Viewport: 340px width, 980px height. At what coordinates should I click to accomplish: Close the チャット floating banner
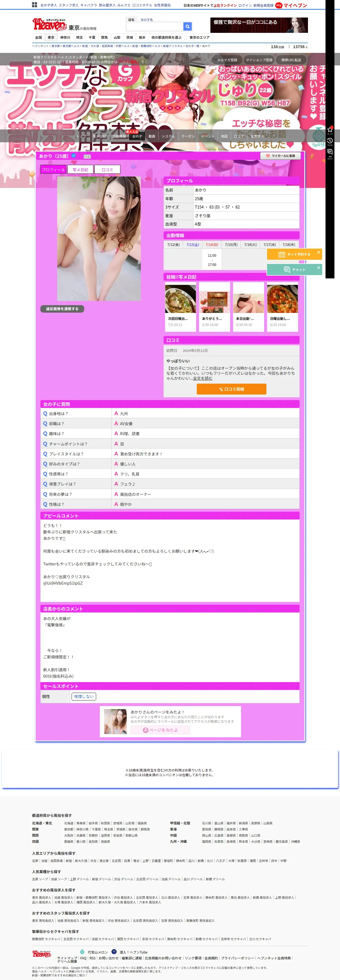tap(319, 268)
